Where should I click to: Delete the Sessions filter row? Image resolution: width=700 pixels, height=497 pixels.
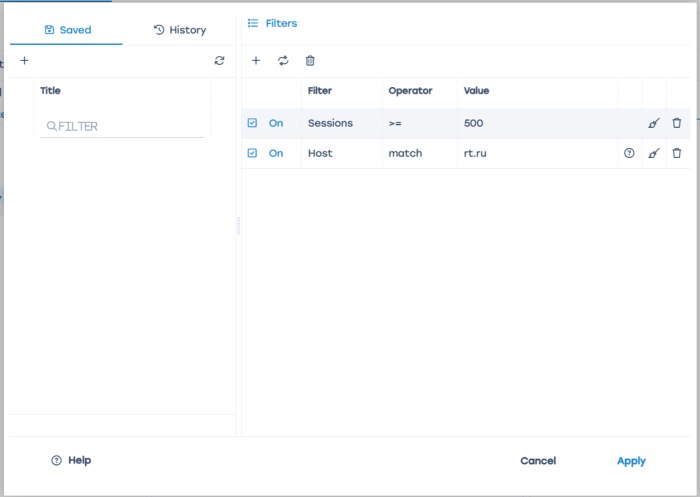pos(677,124)
